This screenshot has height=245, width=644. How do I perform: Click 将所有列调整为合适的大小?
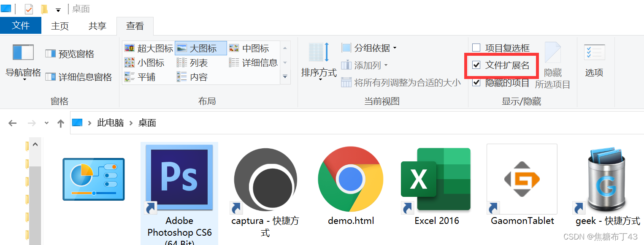coord(400,82)
